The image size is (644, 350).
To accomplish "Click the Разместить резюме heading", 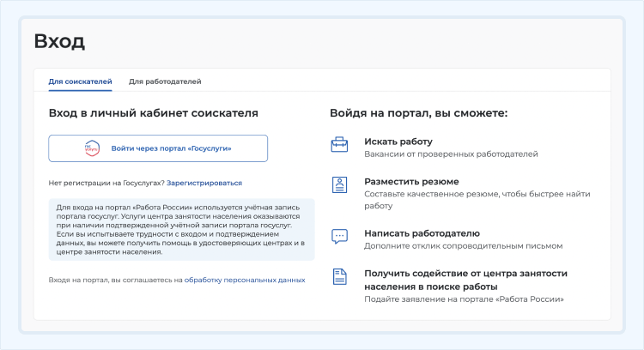I will (411, 181).
